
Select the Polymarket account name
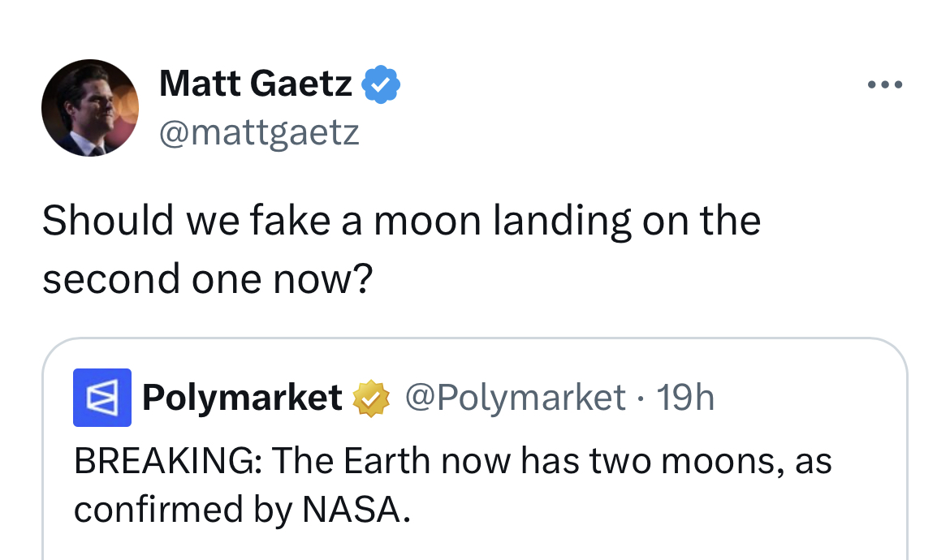[x=242, y=398]
